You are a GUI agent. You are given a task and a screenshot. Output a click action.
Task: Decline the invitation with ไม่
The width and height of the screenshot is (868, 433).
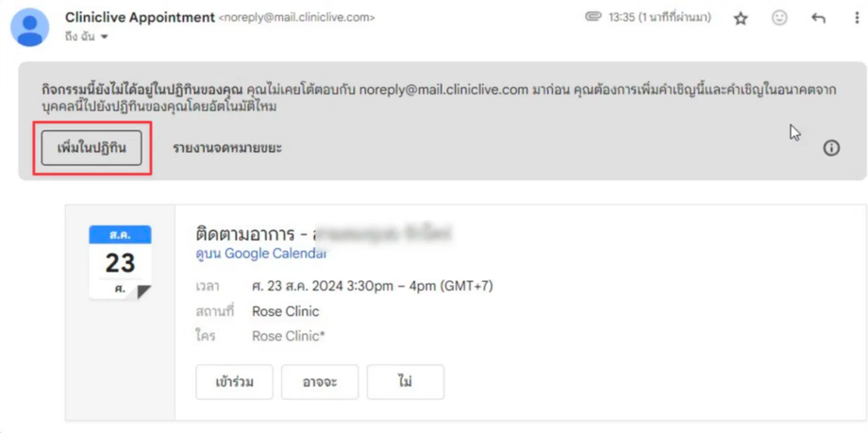coord(405,381)
